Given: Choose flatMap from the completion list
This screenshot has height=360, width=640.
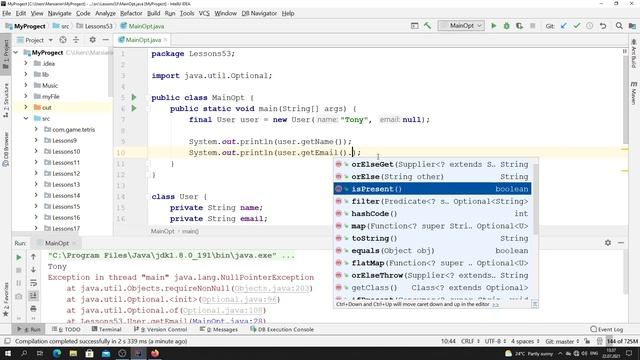Looking at the screenshot, I should click(432, 263).
